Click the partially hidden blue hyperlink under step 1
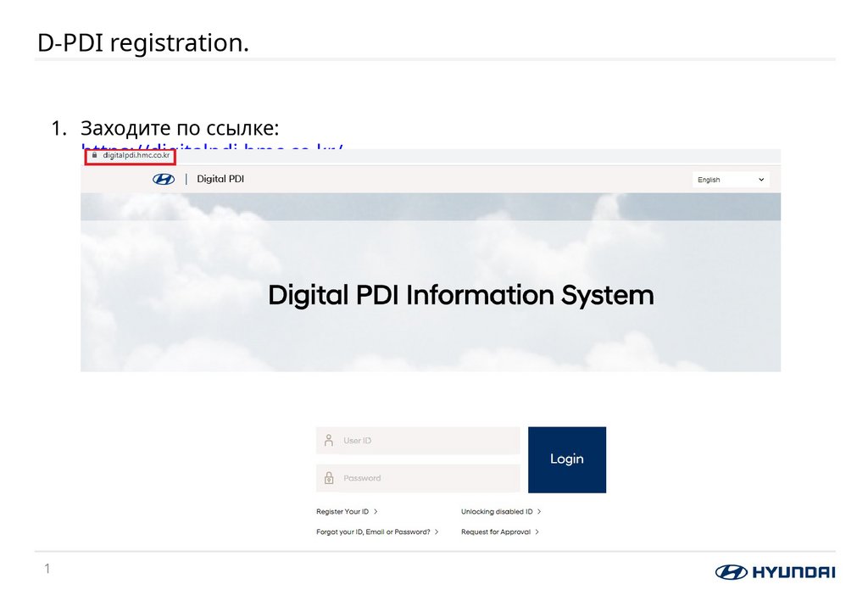The image size is (868, 601). pos(212,147)
